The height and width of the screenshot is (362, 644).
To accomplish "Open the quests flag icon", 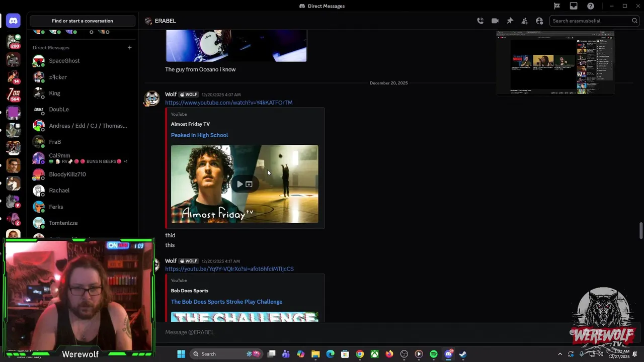I will [557, 6].
